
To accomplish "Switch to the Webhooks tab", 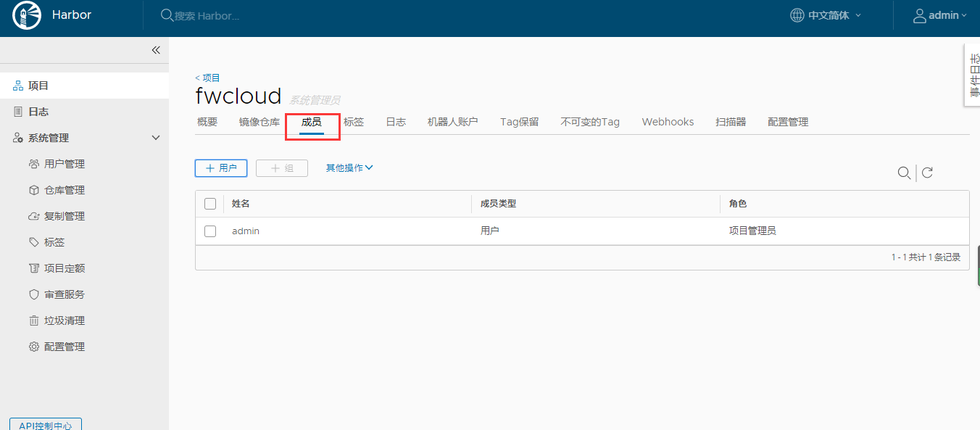I will pos(667,121).
